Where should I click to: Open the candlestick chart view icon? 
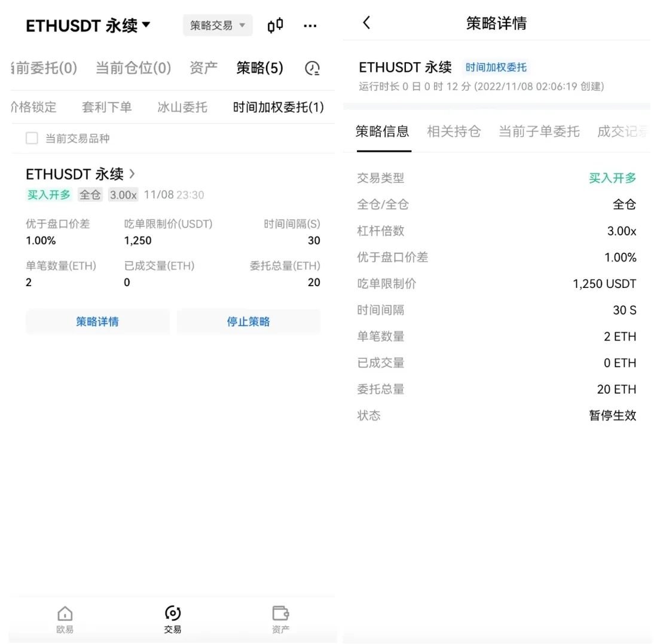(275, 25)
